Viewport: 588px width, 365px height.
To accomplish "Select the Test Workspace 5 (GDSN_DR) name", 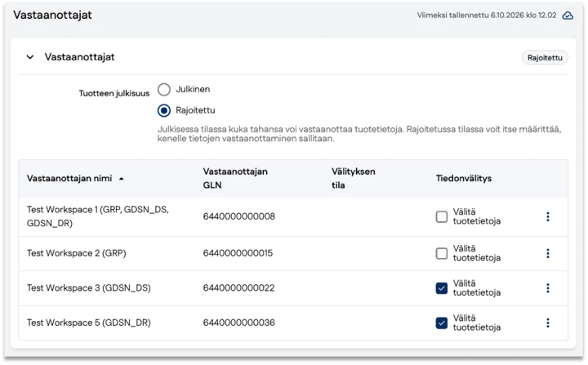I will pyautogui.click(x=88, y=323).
